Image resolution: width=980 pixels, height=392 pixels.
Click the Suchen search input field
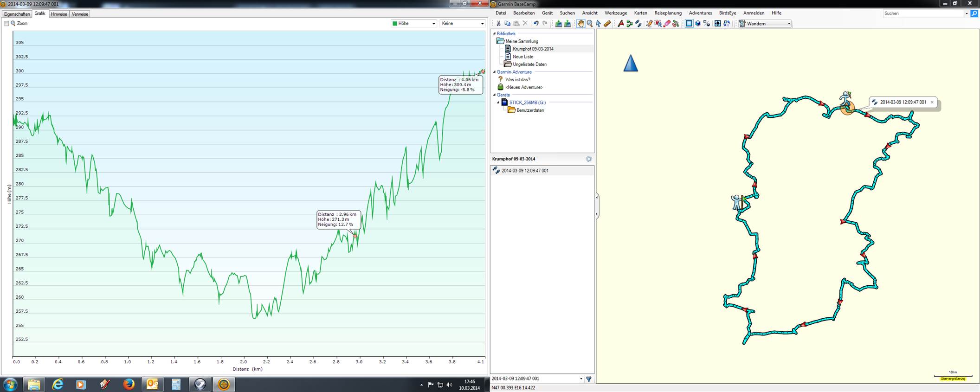tap(923, 13)
